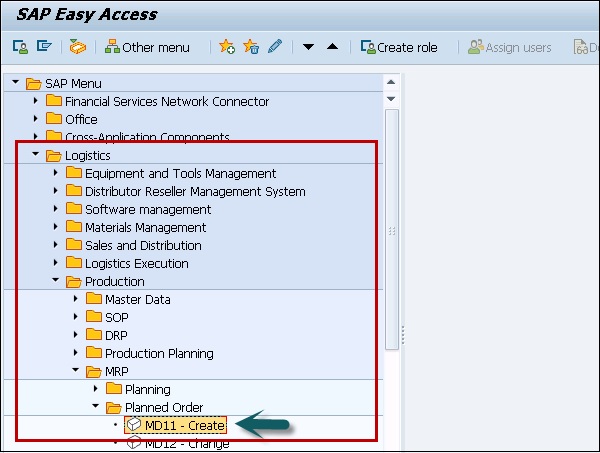Click the tree scrollbar down arrow
The image size is (600, 453).
point(391,99)
